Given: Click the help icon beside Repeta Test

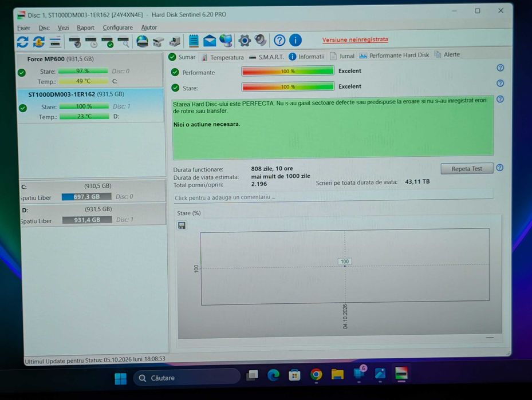Looking at the screenshot, I should (500, 168).
